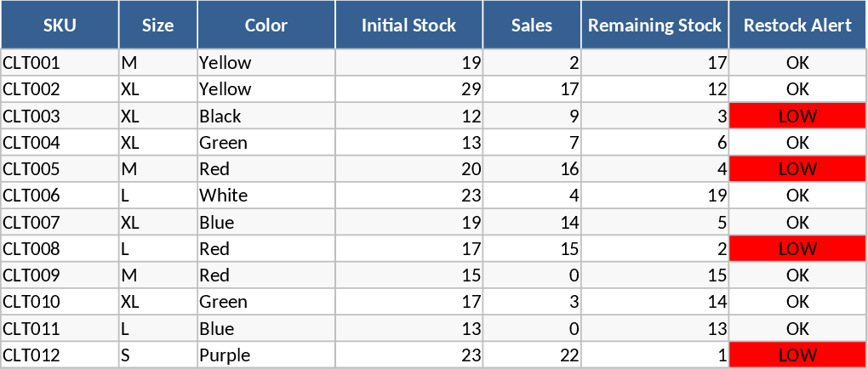The width and height of the screenshot is (868, 369).
Task: Select the Black color cell
Action: [x=266, y=116]
